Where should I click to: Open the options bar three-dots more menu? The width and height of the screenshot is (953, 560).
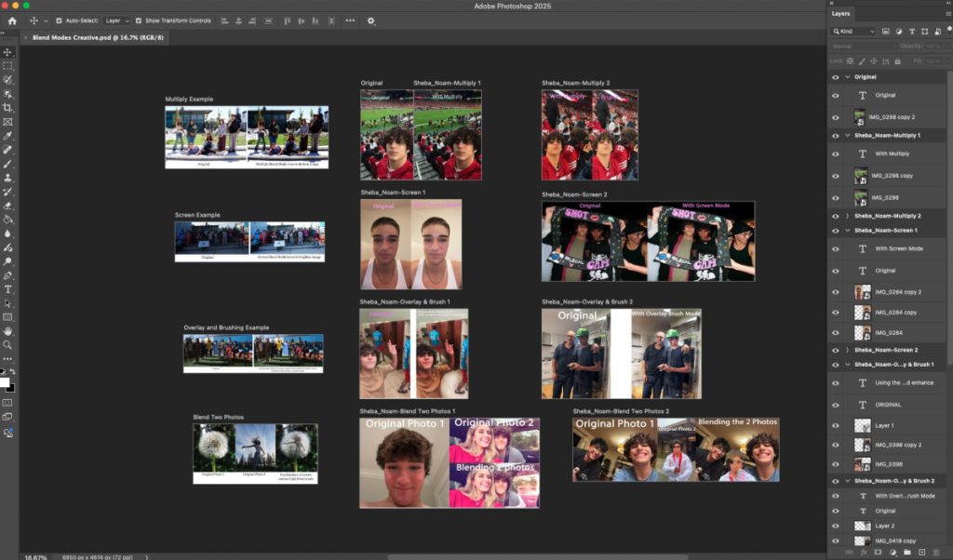[350, 20]
